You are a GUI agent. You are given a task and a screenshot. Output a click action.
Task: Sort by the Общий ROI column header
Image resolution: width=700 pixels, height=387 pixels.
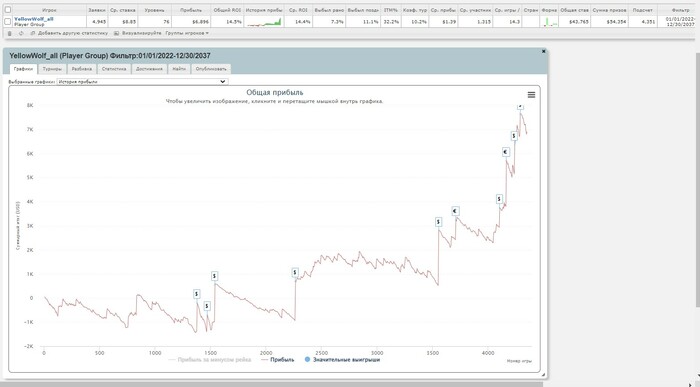(227, 10)
